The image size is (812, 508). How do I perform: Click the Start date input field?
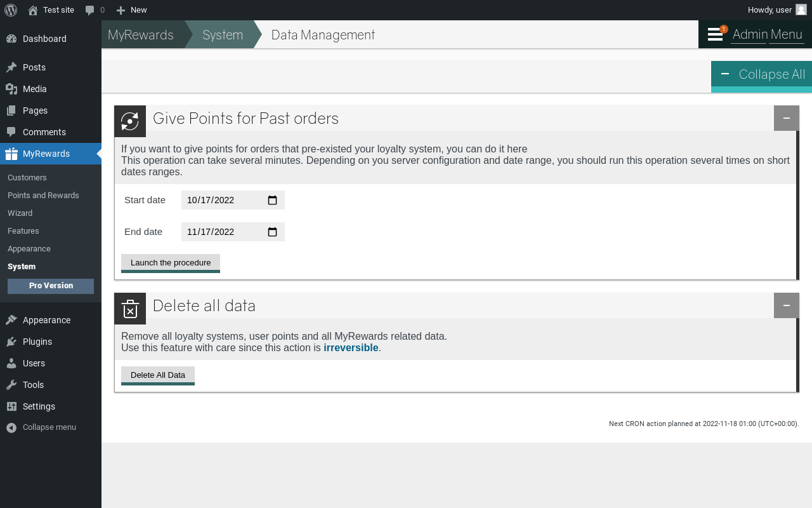233,200
